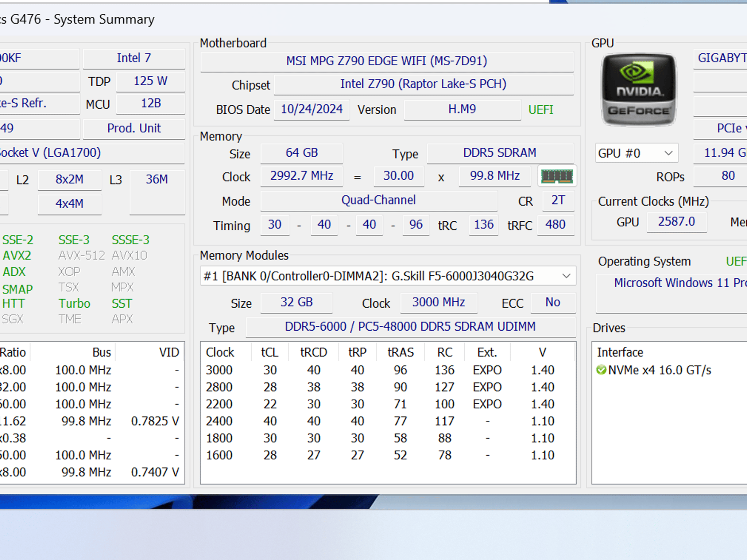Click the Turbo feature indicator
This screenshot has width=747, height=560.
click(x=74, y=304)
